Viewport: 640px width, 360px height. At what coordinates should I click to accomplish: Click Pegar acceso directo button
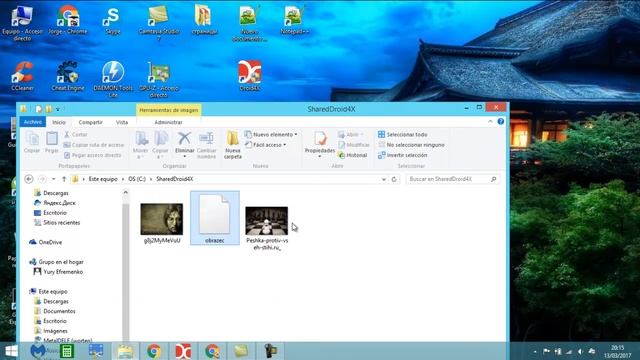93,156
